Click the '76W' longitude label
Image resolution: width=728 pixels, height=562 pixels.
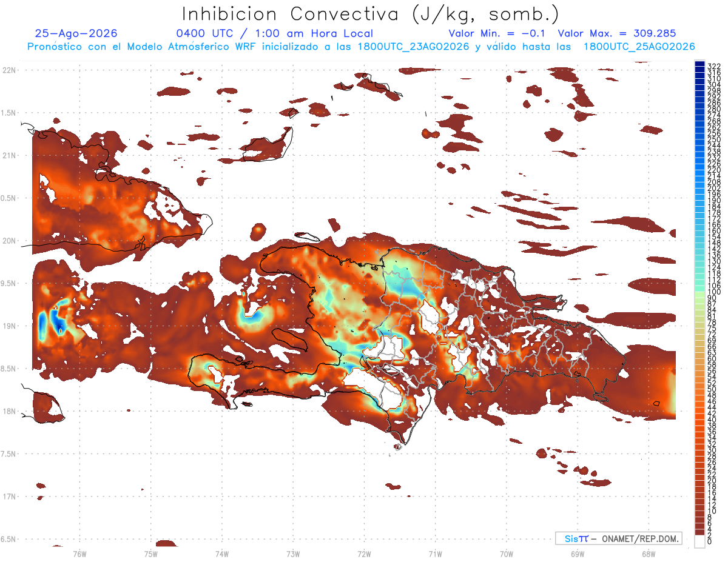[79, 554]
